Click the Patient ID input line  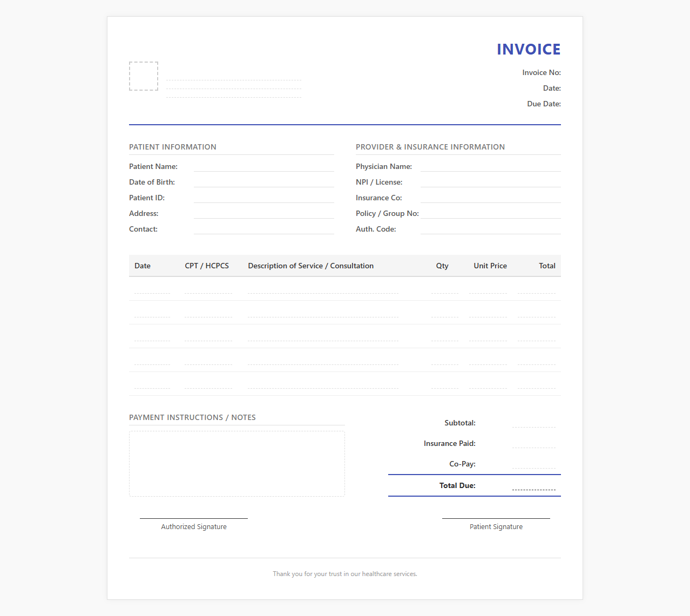[264, 198]
